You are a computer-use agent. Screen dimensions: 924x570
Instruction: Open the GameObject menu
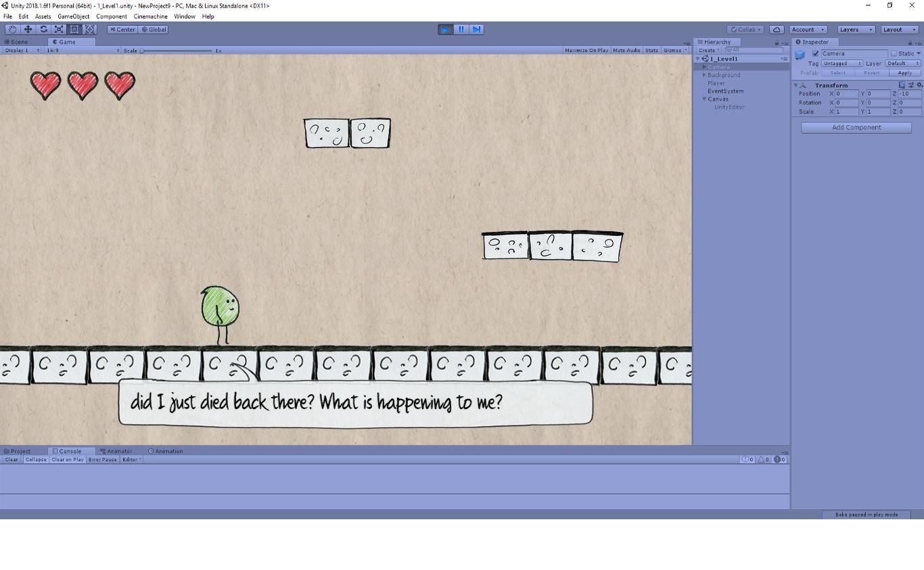(x=73, y=16)
